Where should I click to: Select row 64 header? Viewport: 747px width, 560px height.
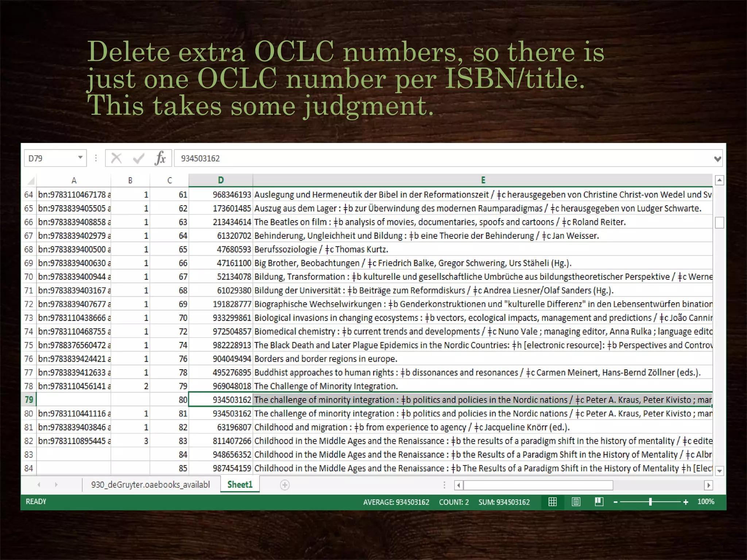[x=29, y=195]
